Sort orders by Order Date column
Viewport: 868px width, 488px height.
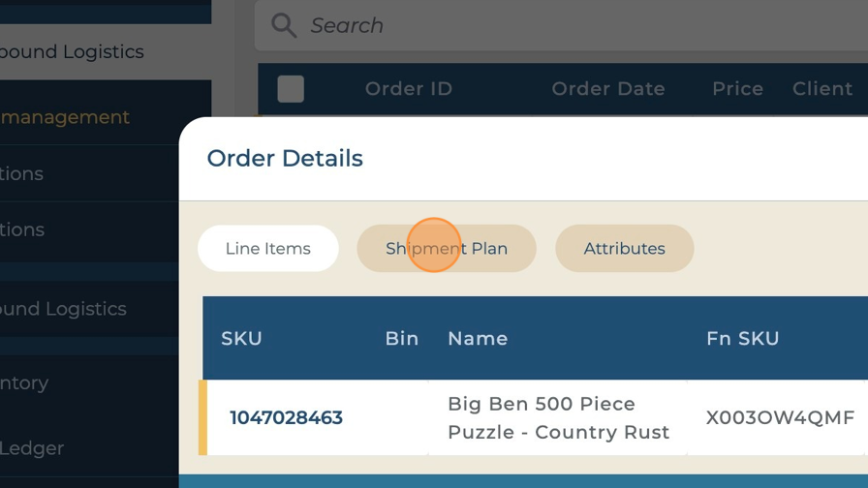point(607,89)
